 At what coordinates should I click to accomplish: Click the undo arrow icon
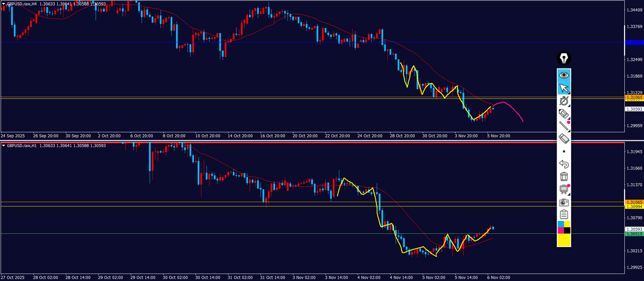coord(564,164)
